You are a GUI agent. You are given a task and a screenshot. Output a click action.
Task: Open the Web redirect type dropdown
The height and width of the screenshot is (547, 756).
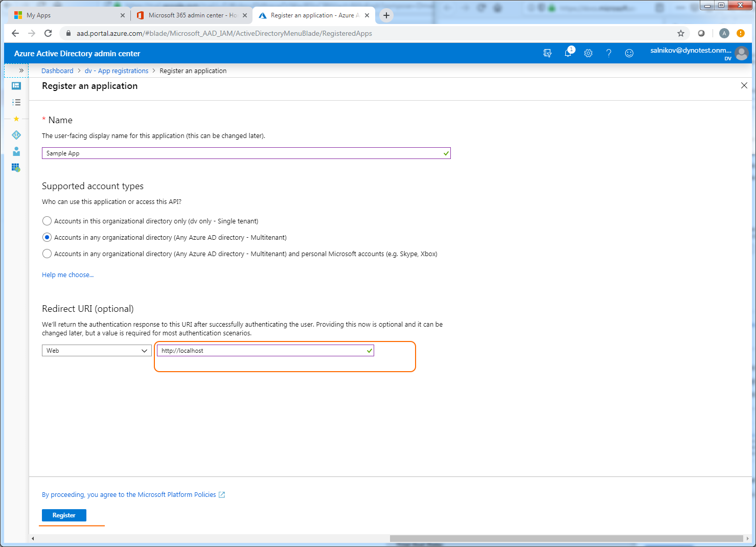(x=96, y=351)
